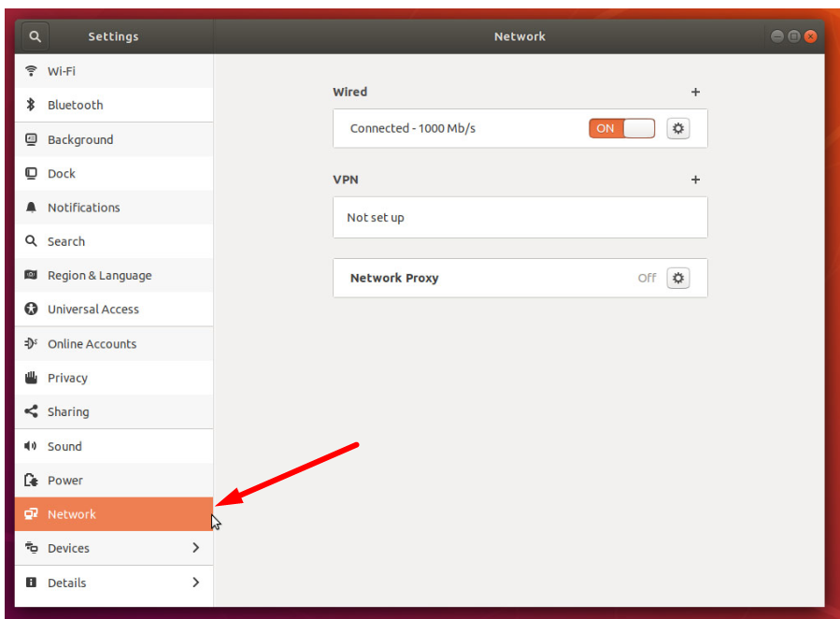This screenshot has width=840, height=619.
Task: Click the 'Network Proxy' label
Action: tap(394, 278)
